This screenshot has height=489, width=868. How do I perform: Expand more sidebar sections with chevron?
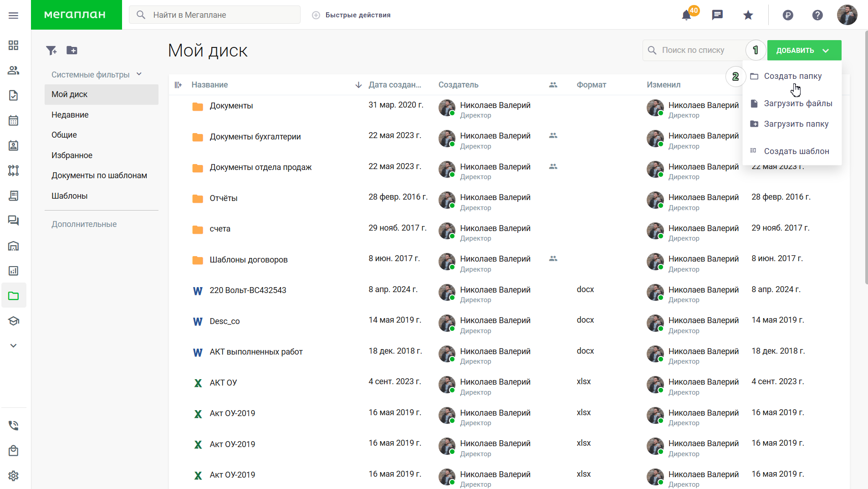click(x=13, y=345)
